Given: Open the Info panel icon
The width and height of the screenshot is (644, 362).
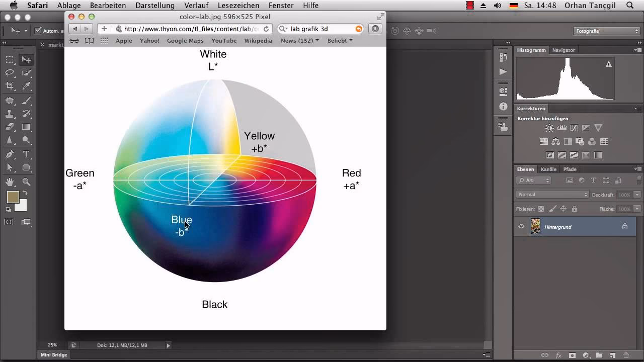Looking at the screenshot, I should [x=503, y=107].
